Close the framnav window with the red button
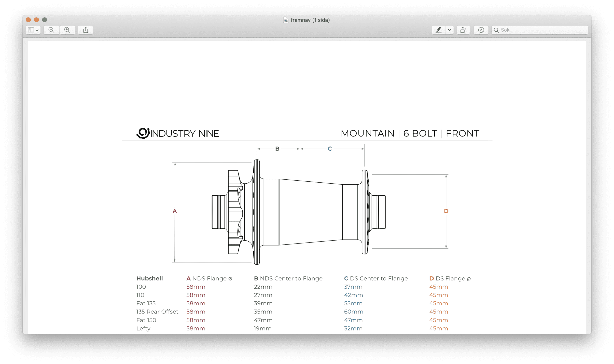The height and width of the screenshot is (364, 614). tap(28, 20)
